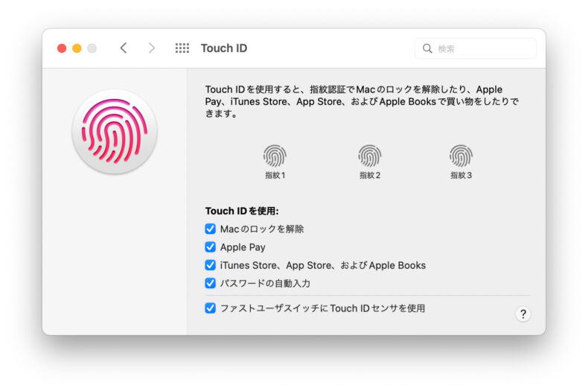Screen dimensions: 588x391
Task: Toggle iTunes Store, App Store, Apple Books checkbox
Action: point(211,265)
